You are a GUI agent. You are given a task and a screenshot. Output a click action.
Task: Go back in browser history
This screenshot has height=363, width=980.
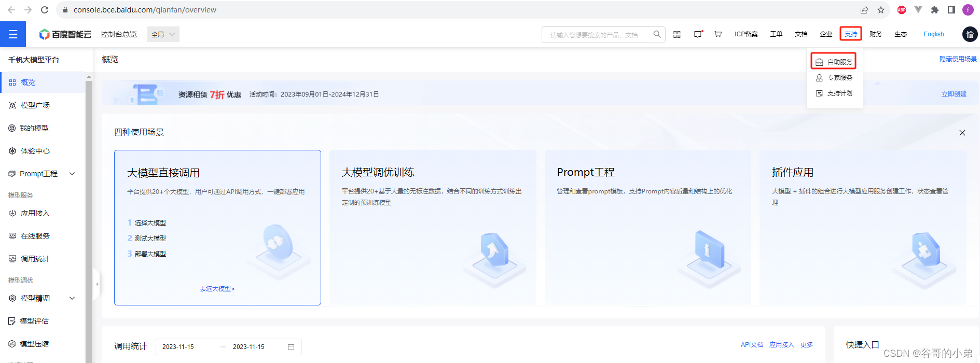11,10
